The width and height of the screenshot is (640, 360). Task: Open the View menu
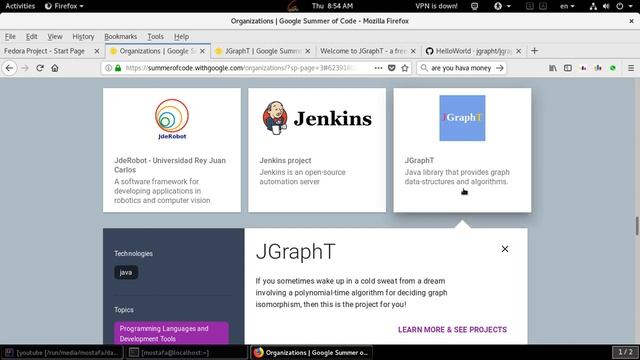pos(55,37)
